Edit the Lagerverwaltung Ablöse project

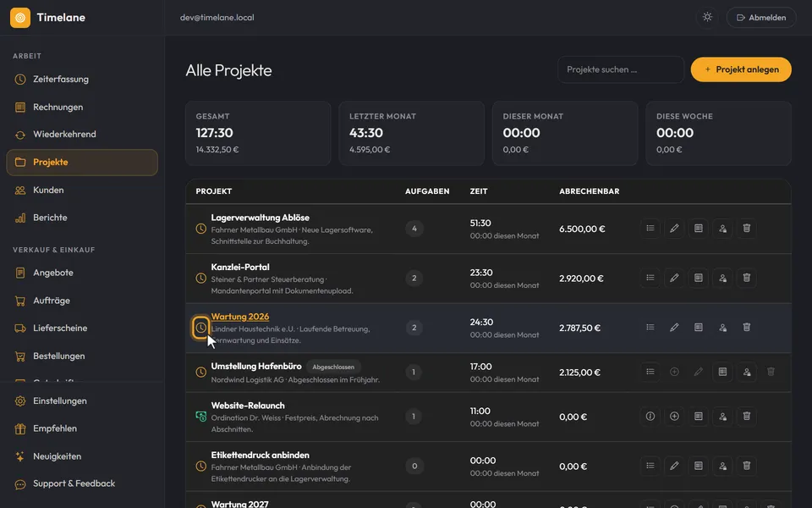pos(674,229)
